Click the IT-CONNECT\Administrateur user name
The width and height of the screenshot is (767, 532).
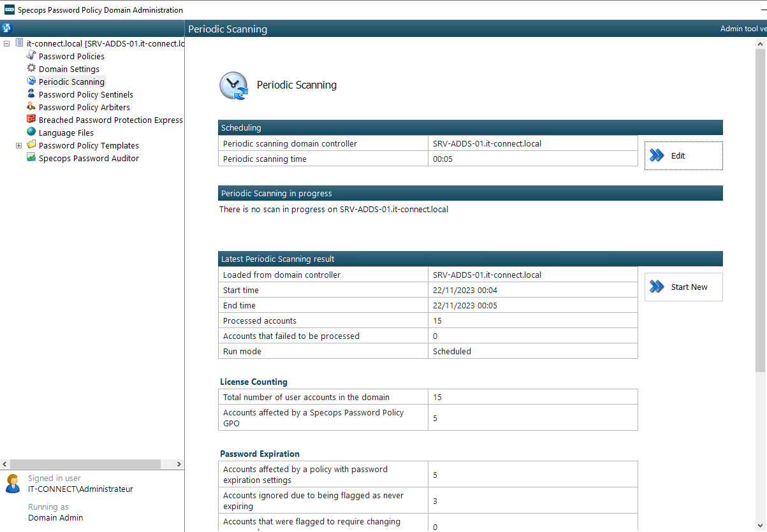(x=80, y=489)
